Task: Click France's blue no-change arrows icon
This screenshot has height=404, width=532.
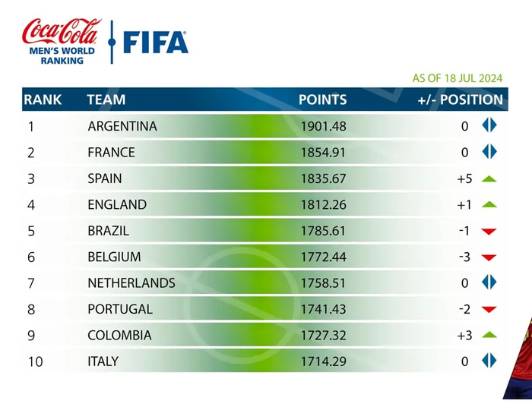Action: [x=489, y=152]
